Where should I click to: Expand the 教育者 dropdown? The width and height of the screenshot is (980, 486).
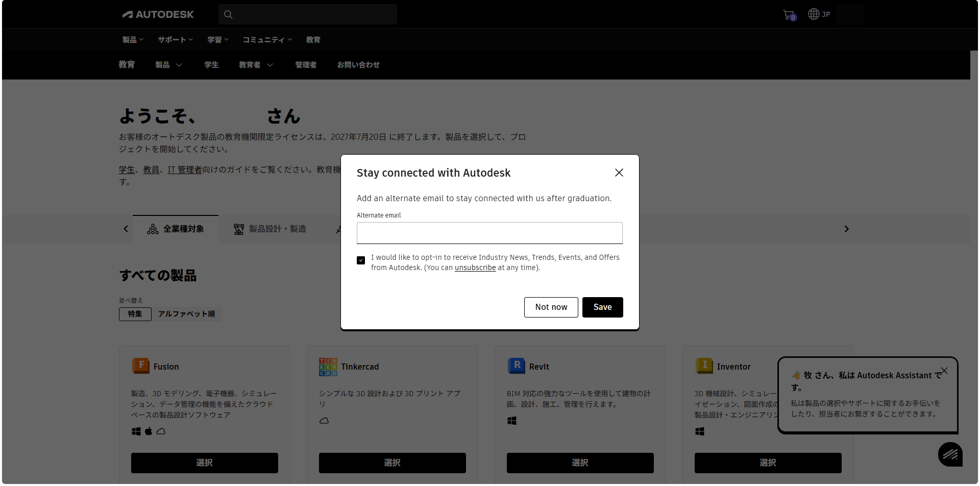256,65
